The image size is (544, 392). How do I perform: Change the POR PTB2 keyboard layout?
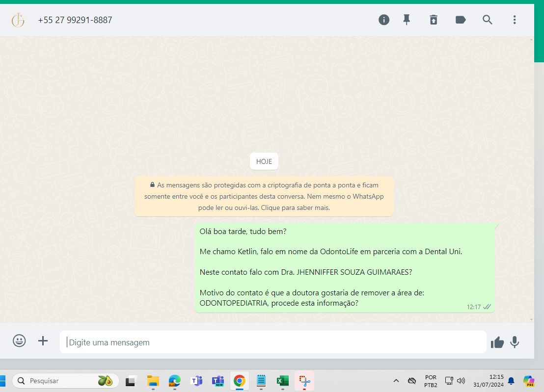point(431,381)
